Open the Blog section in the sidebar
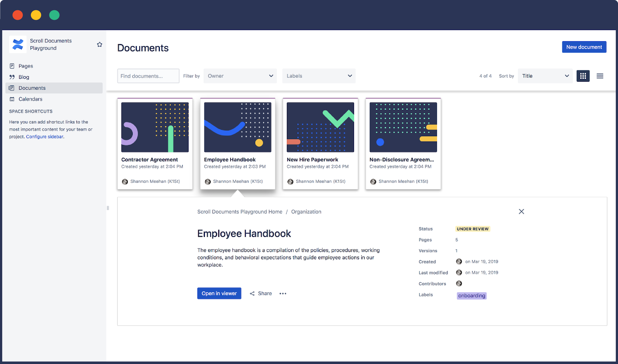 pyautogui.click(x=24, y=77)
